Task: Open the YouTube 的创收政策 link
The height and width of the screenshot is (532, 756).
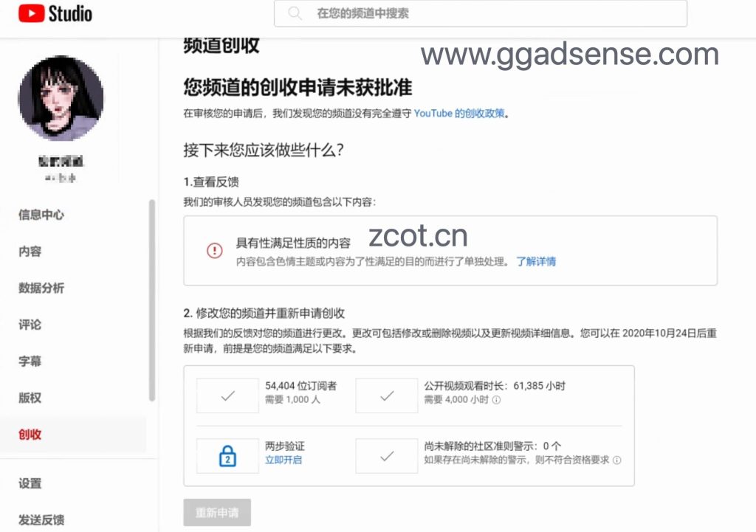Action: click(x=459, y=113)
